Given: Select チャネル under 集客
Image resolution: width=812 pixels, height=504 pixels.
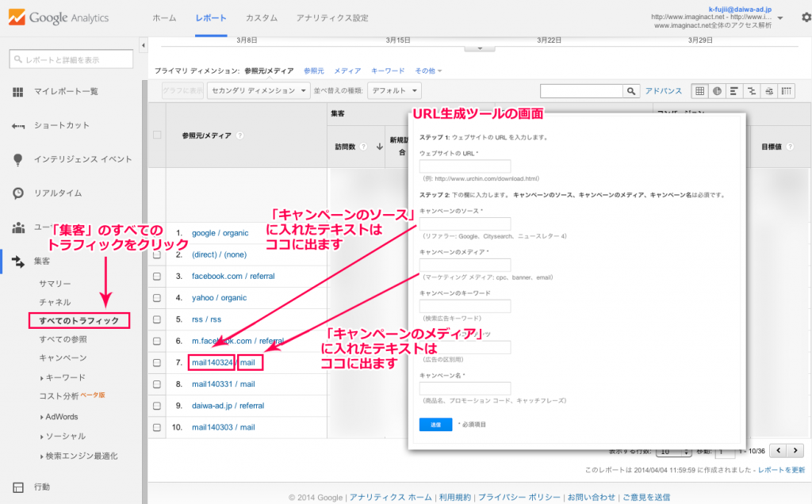Looking at the screenshot, I should (x=55, y=303).
